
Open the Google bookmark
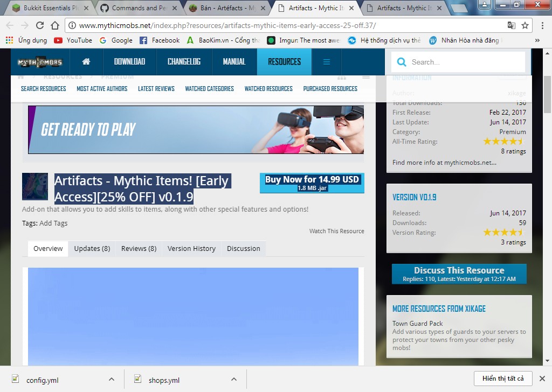coord(116,40)
